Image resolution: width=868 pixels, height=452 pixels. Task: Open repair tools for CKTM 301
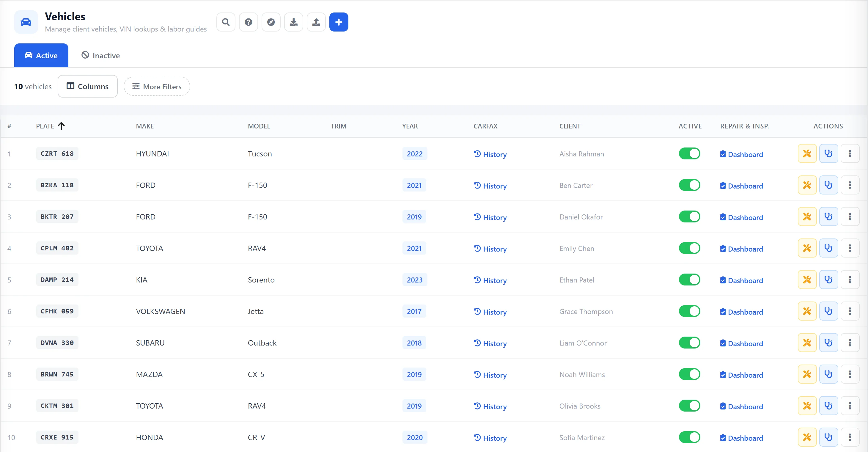tap(807, 406)
